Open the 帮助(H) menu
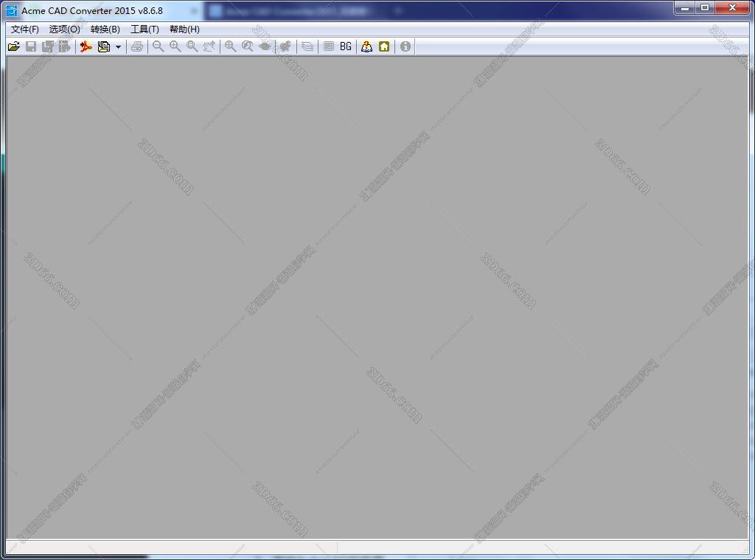Screen dimensions: 755x560 [x=184, y=29]
